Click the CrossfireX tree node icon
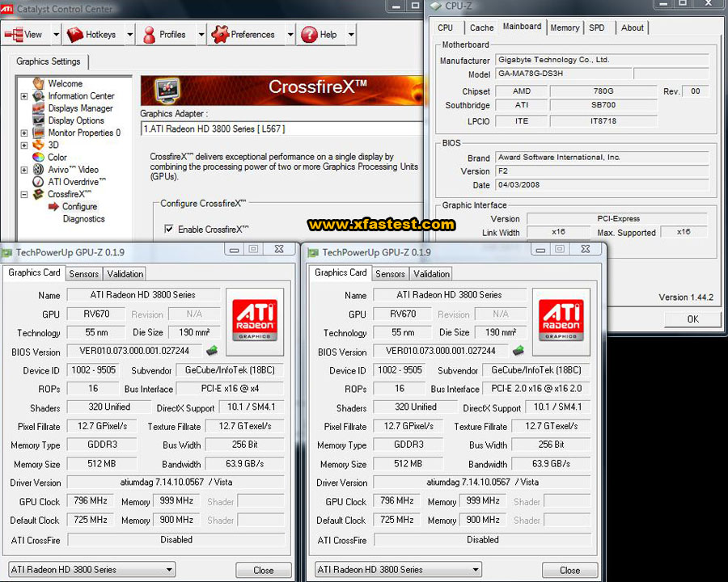728x582 pixels. point(39,194)
